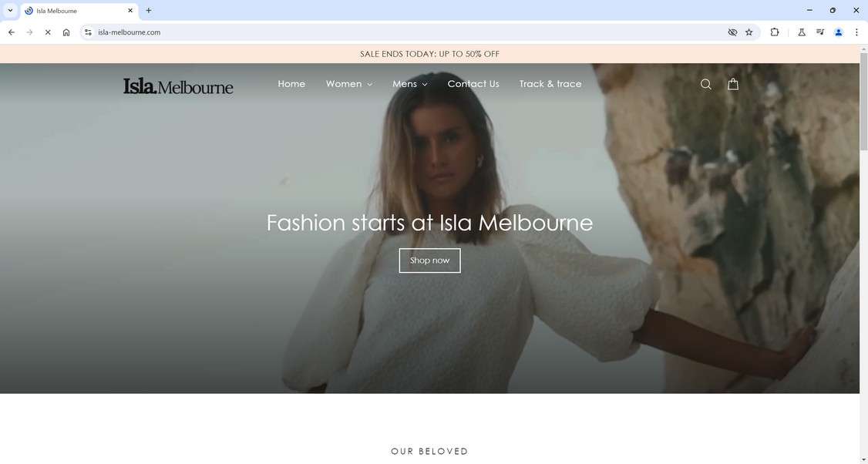Click the browser forward arrow
Viewport: 868px width, 464px height.
(x=30, y=32)
